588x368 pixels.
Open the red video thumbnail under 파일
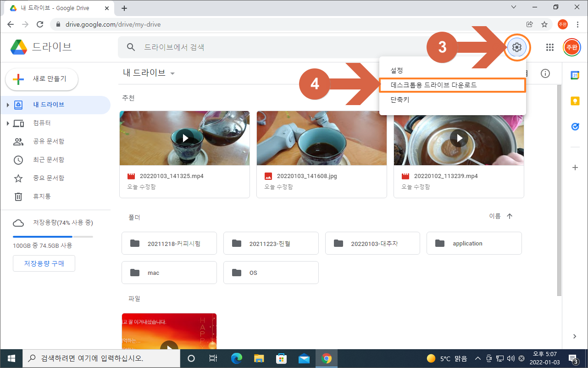[x=169, y=331]
